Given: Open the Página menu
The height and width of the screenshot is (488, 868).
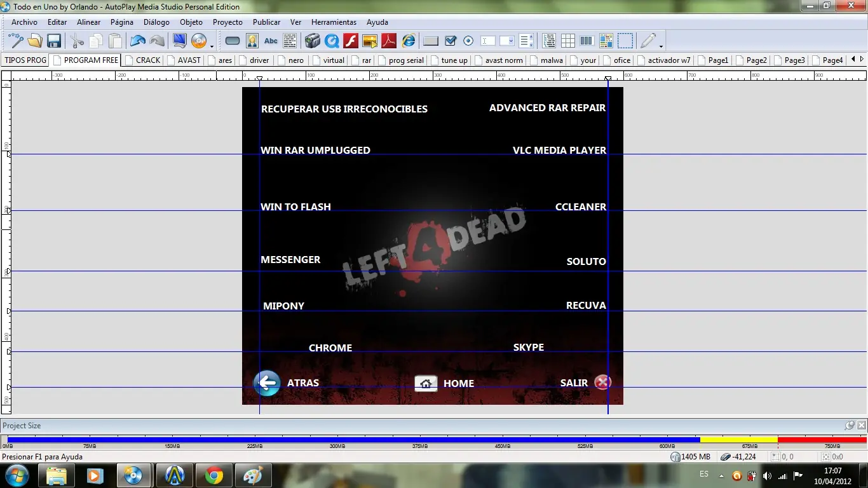Looking at the screenshot, I should (122, 22).
